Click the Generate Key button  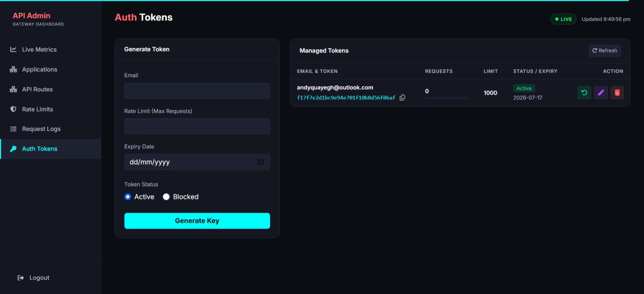click(x=197, y=221)
